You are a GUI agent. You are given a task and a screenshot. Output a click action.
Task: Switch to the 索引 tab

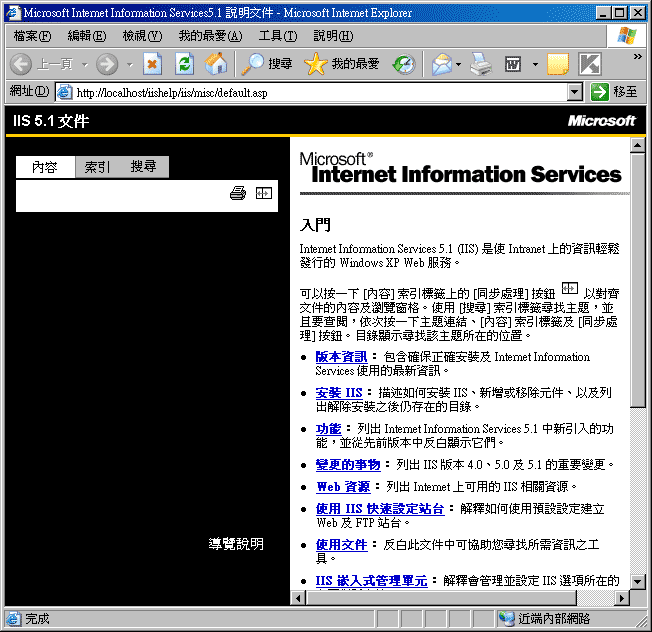98,168
